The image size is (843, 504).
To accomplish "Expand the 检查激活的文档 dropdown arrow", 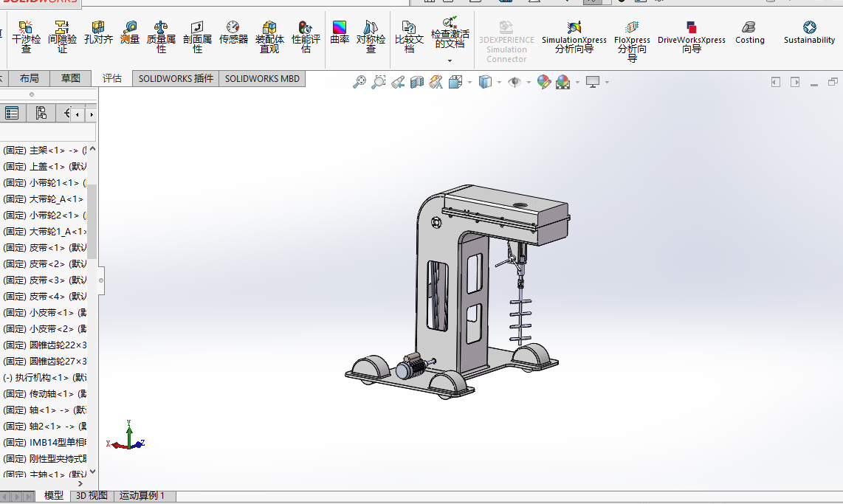I will [x=450, y=61].
